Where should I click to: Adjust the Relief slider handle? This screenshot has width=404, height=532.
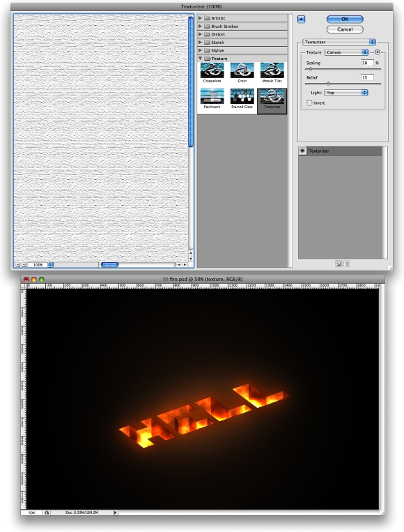328,84
